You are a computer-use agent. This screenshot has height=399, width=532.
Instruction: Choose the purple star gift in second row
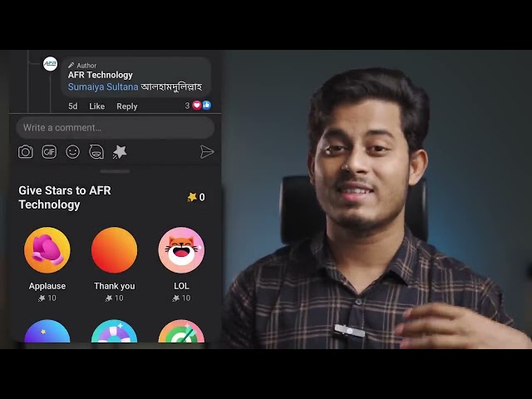(x=47, y=331)
